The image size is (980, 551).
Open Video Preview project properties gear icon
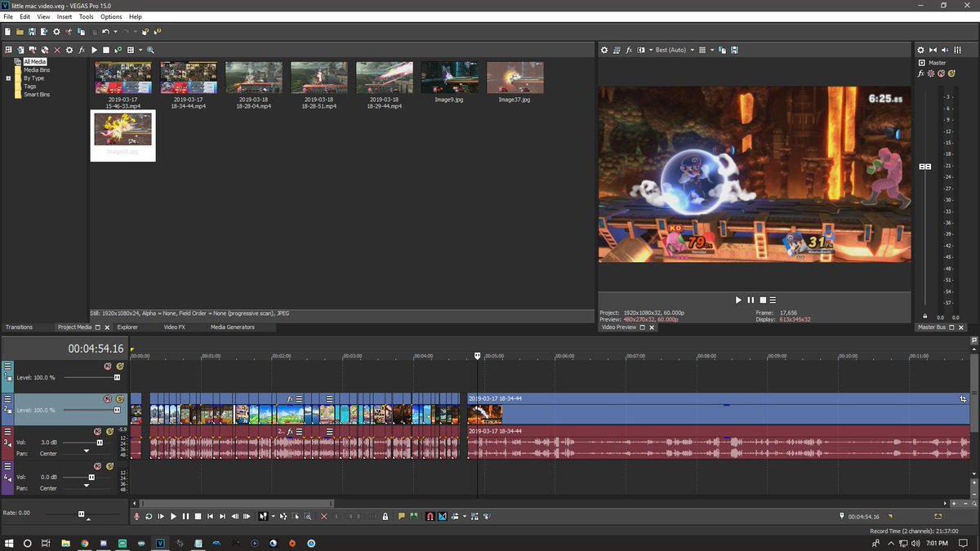(604, 50)
